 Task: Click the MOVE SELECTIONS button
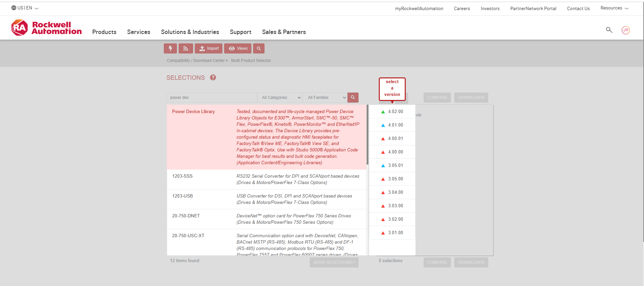click(334, 262)
